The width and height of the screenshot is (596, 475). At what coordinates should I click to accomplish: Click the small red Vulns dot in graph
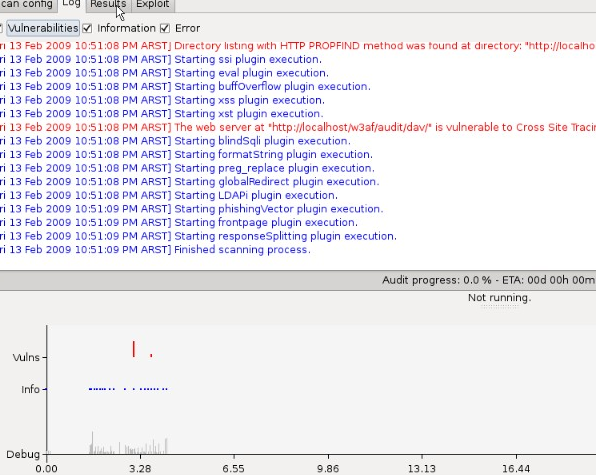pyautogui.click(x=151, y=355)
